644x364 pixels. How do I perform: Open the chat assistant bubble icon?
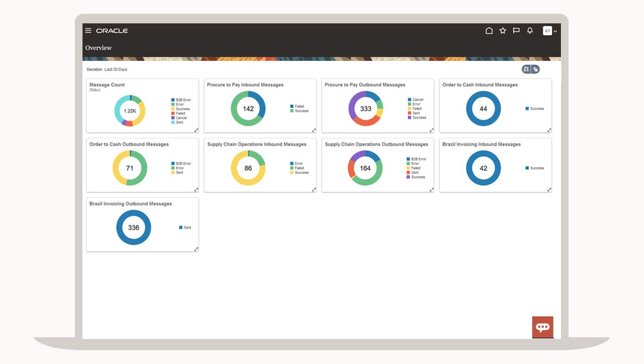[543, 327]
